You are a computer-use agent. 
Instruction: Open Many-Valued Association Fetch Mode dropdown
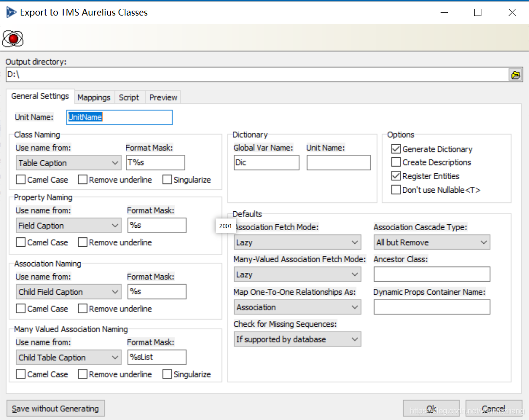297,275
